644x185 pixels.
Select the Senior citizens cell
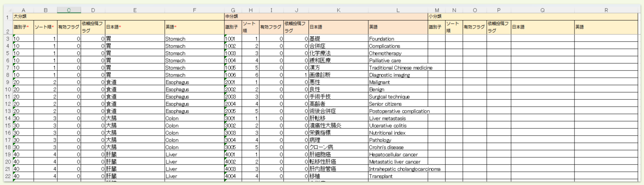(398, 104)
